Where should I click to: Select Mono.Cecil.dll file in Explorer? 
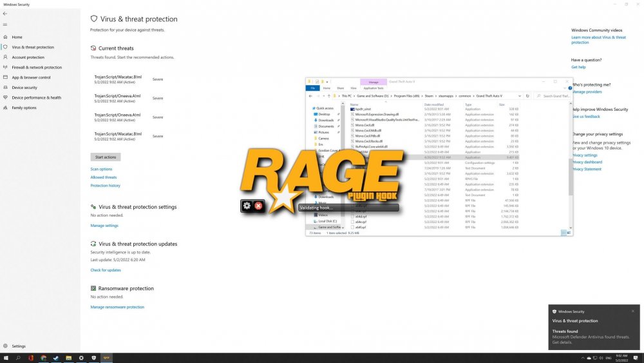365,125
